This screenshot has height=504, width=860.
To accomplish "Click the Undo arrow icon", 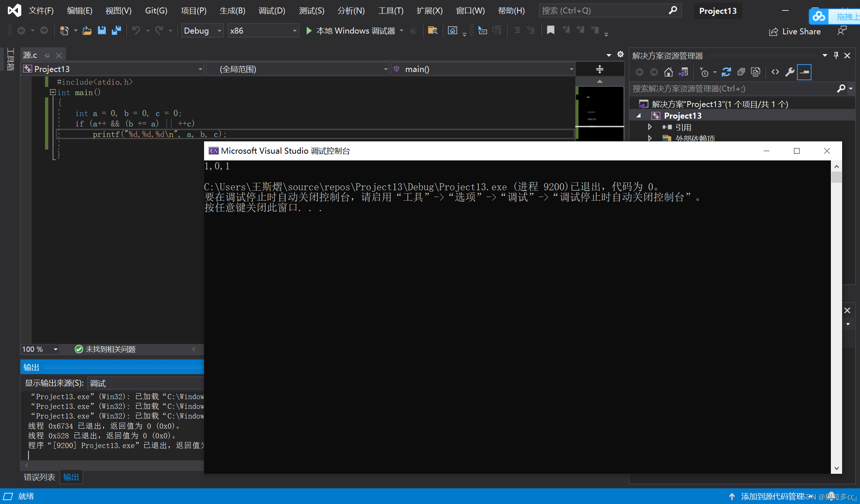I will (136, 31).
